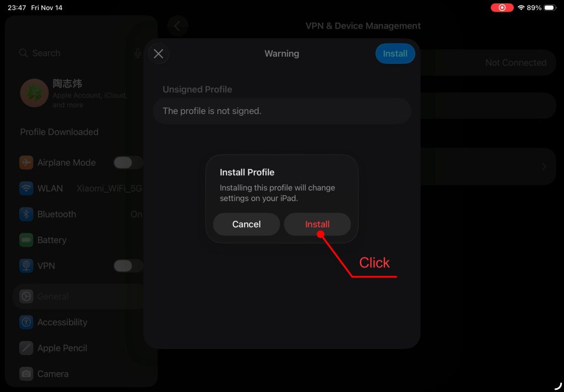Open the Profile Downloaded menu item

[59, 132]
